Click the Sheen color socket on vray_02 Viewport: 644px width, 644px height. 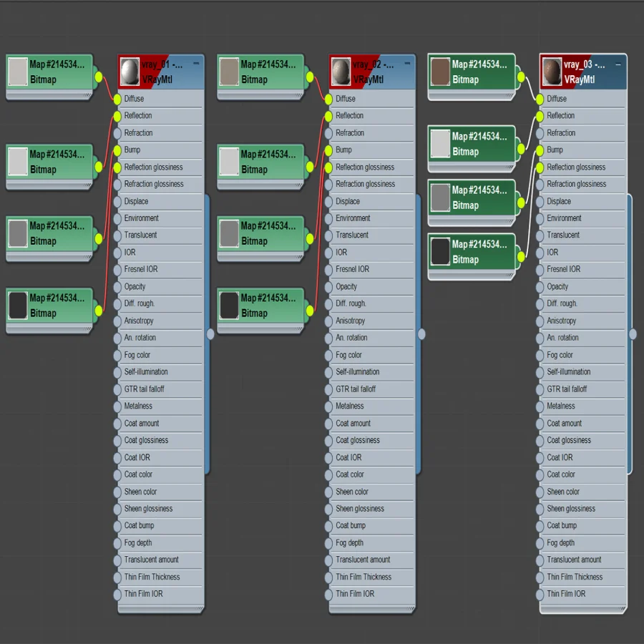tap(328, 492)
